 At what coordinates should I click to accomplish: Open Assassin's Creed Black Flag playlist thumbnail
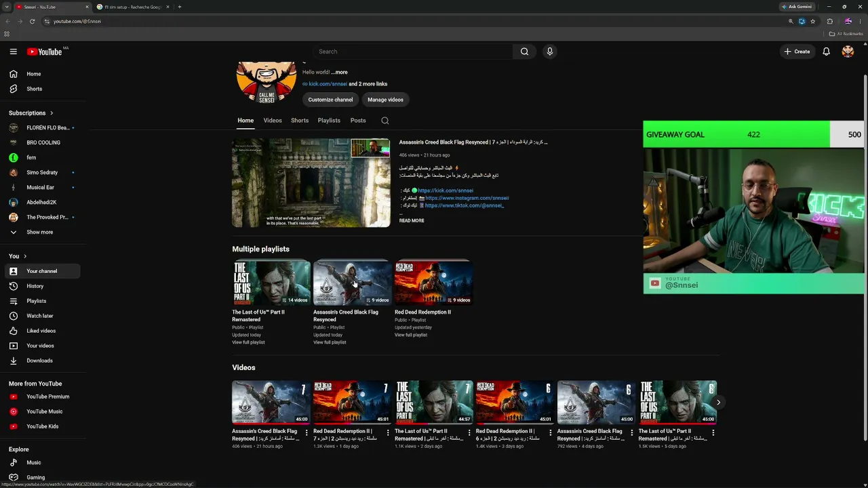pos(352,283)
